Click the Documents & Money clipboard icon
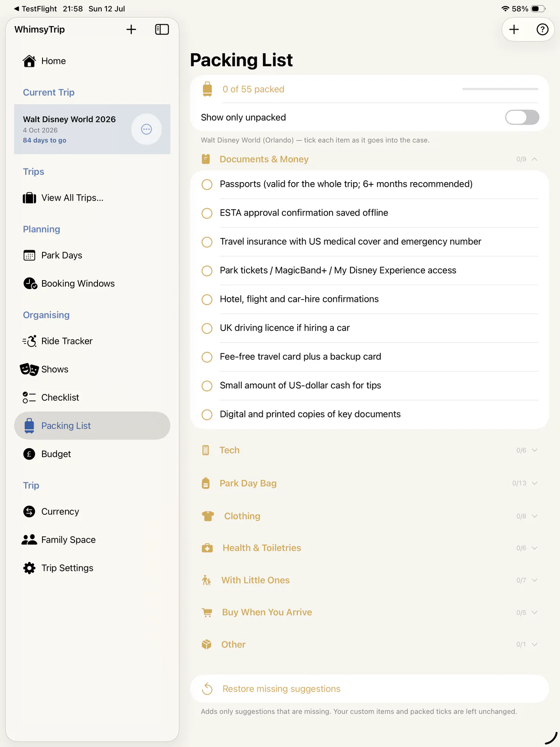Image resolution: width=560 pixels, height=747 pixels. [x=206, y=159]
